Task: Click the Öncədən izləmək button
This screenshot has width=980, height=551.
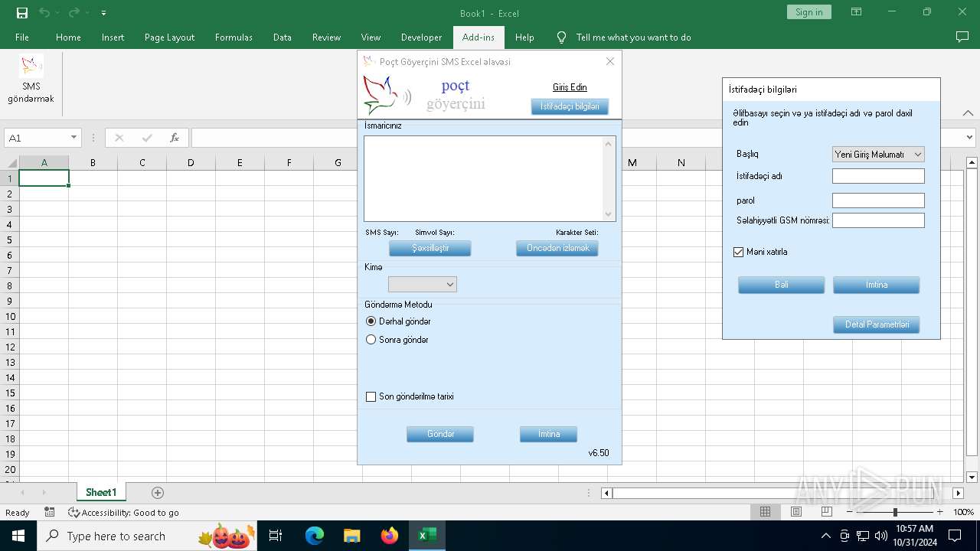Action: 557,249
